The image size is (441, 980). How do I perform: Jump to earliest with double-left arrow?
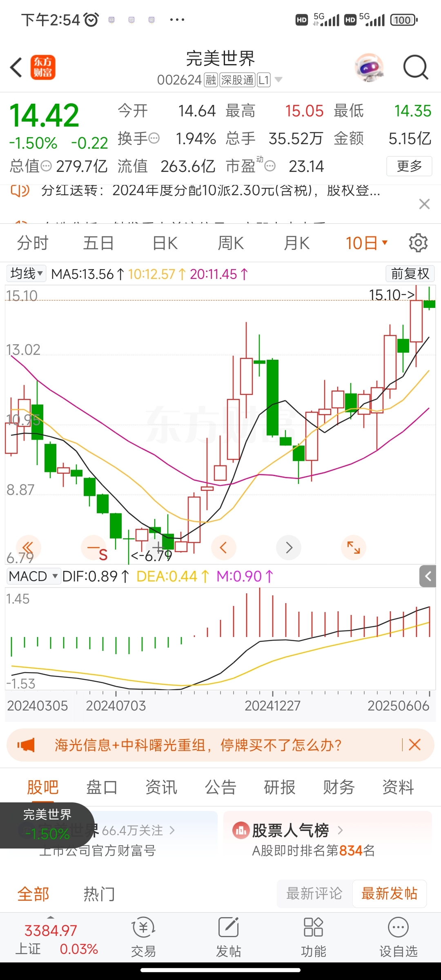[28, 548]
